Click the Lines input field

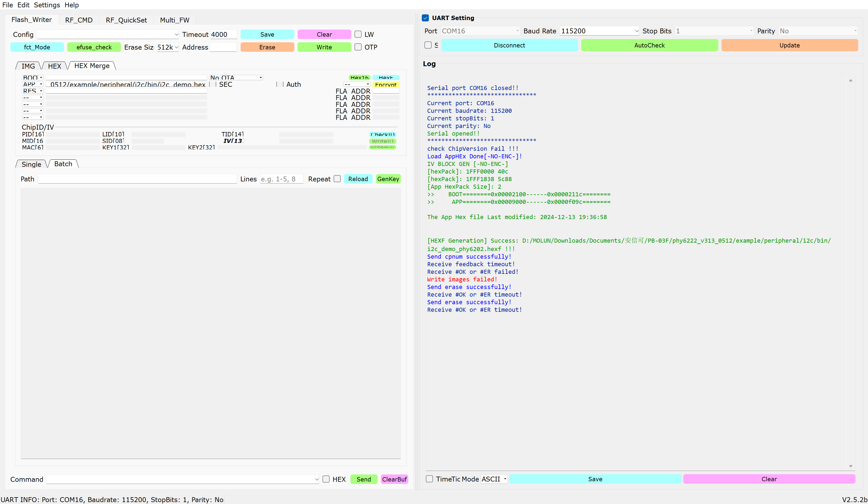(x=281, y=179)
